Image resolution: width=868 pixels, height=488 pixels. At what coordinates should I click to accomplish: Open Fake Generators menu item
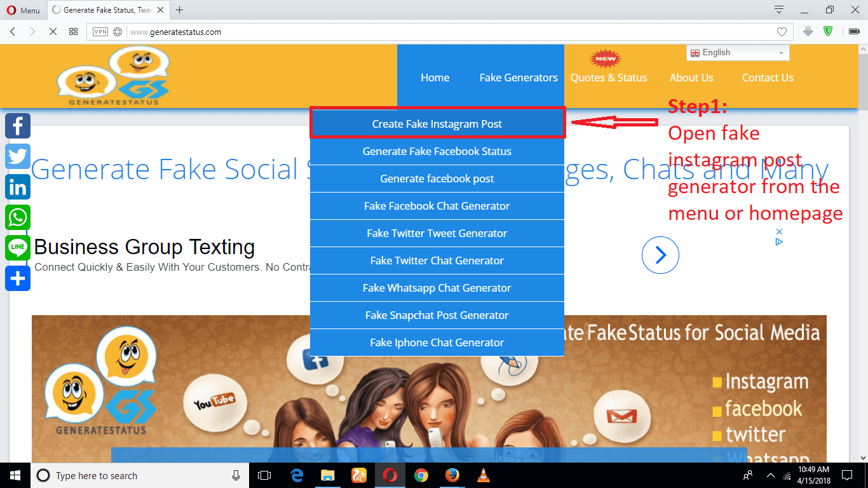coord(519,78)
